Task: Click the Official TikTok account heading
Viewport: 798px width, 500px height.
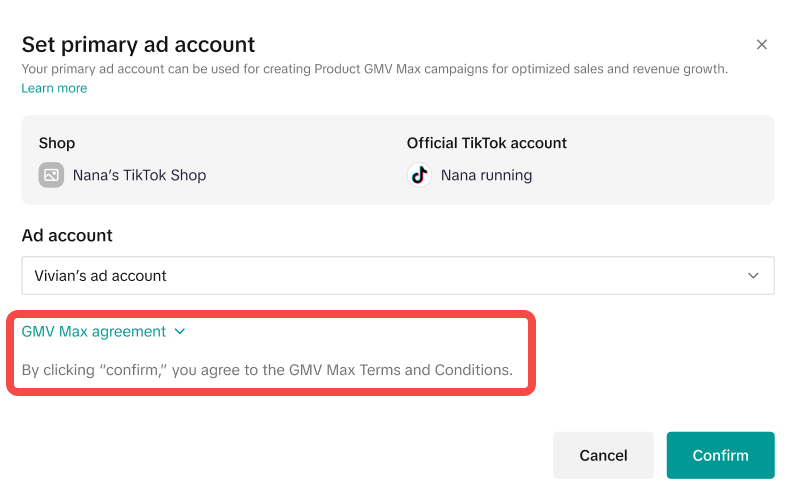Action: (486, 143)
